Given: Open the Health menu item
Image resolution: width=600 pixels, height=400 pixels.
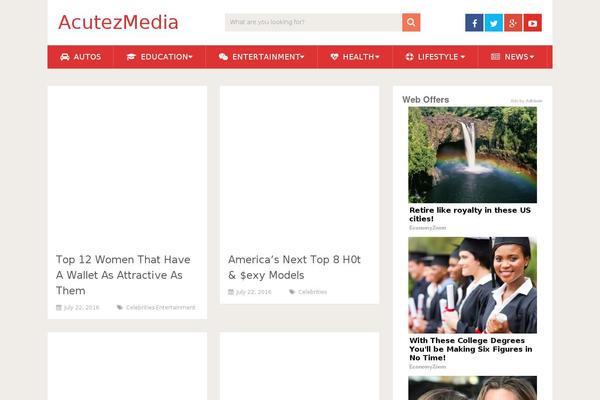Looking at the screenshot, I should click(x=355, y=57).
